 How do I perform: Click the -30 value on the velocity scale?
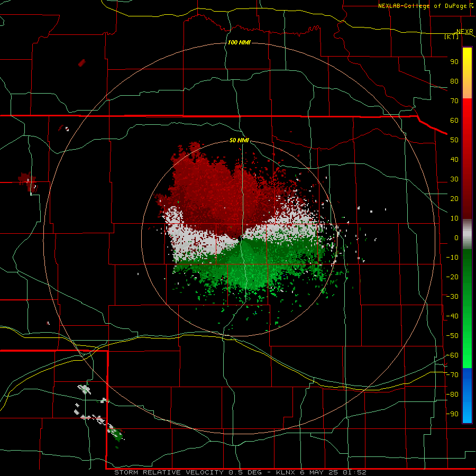pos(452,297)
